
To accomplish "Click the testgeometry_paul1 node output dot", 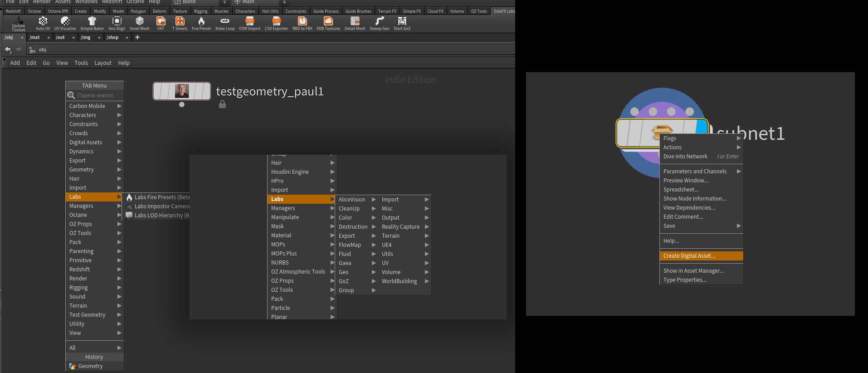I will tap(182, 104).
